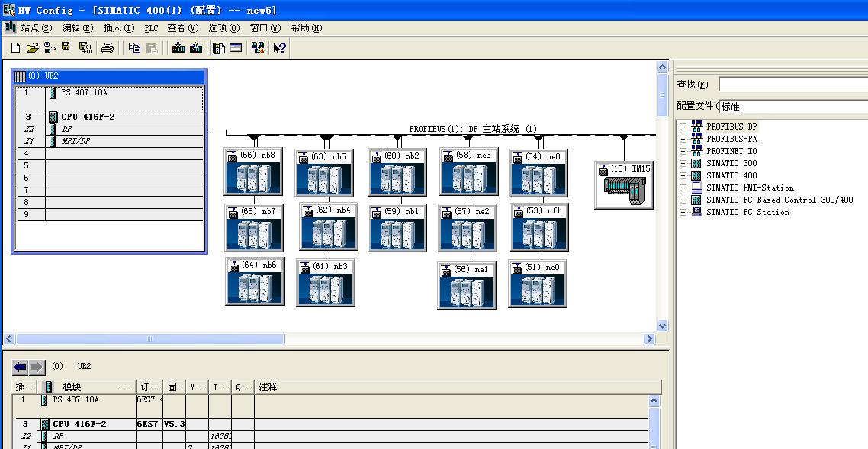Print the configuration using printer icon
Viewport: 868px width, 449px height.
(108, 48)
